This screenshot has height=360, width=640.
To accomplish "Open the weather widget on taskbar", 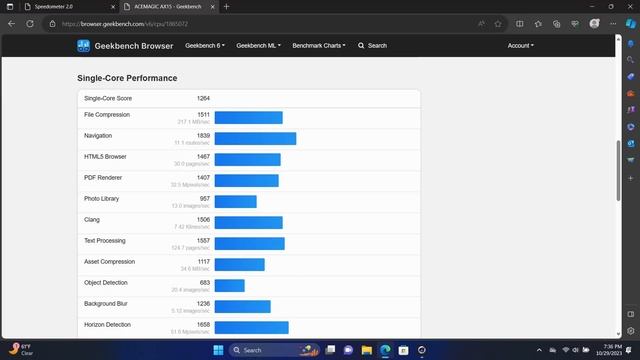I will (x=21, y=350).
